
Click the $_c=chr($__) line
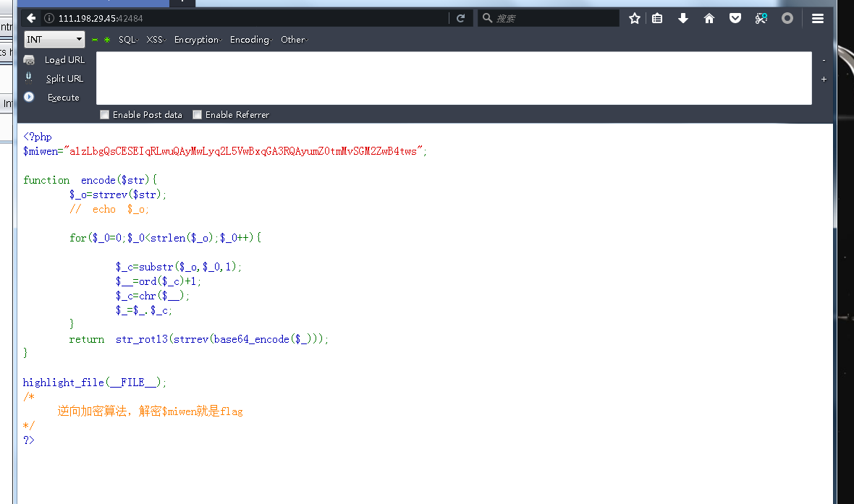tap(153, 296)
